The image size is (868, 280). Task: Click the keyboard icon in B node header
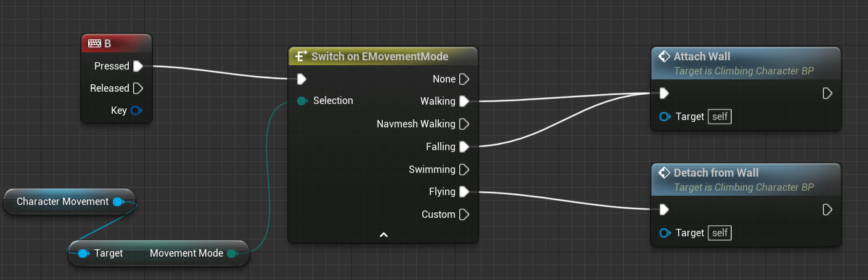pos(94,43)
